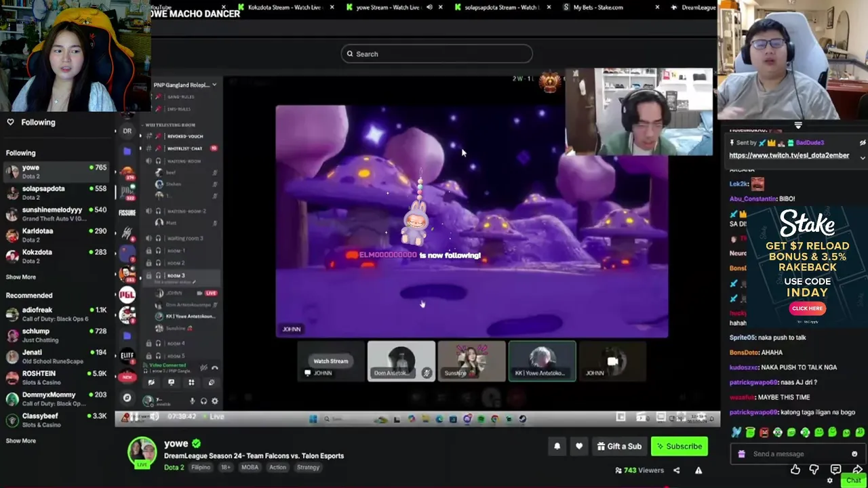This screenshot has width=868, height=488.
Task: Open Classybeef recommended channel
Action: pos(57,420)
